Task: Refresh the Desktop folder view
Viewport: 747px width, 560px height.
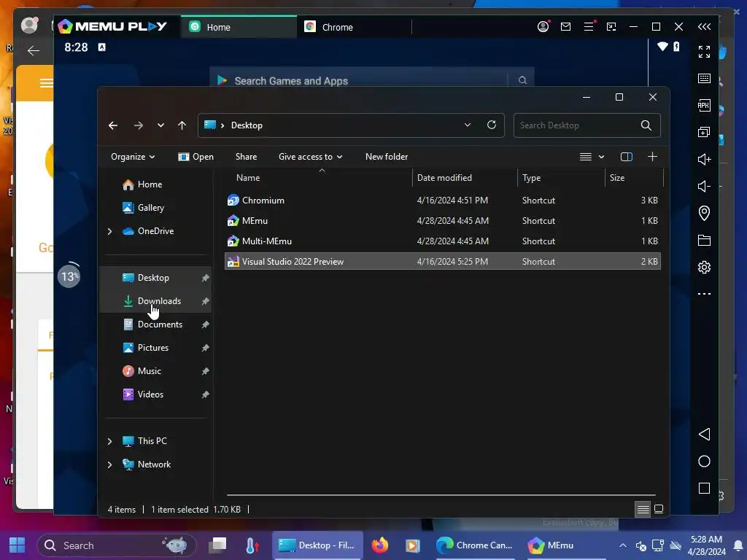Action: pyautogui.click(x=492, y=125)
